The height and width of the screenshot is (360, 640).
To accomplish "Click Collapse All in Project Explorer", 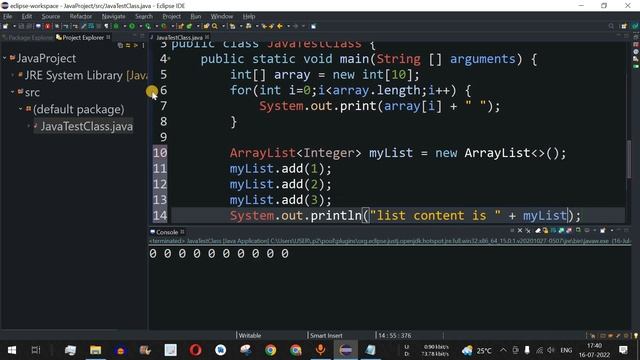I will click(x=120, y=45).
